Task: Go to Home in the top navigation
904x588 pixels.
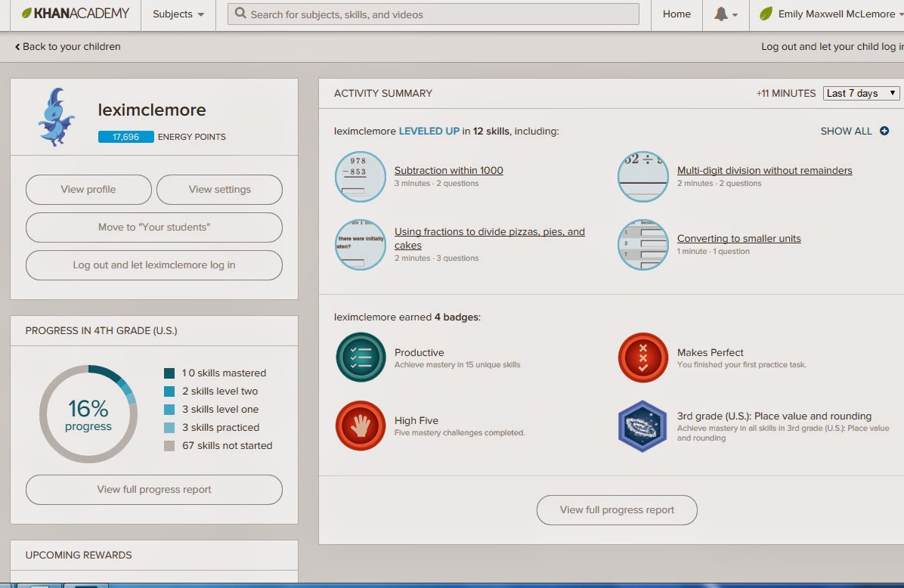Action: (x=676, y=14)
